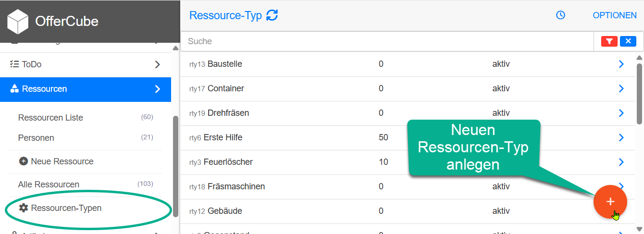Viewport: 644px width, 234px height.
Task: Click the OfferCube cube logo
Action: click(18, 21)
